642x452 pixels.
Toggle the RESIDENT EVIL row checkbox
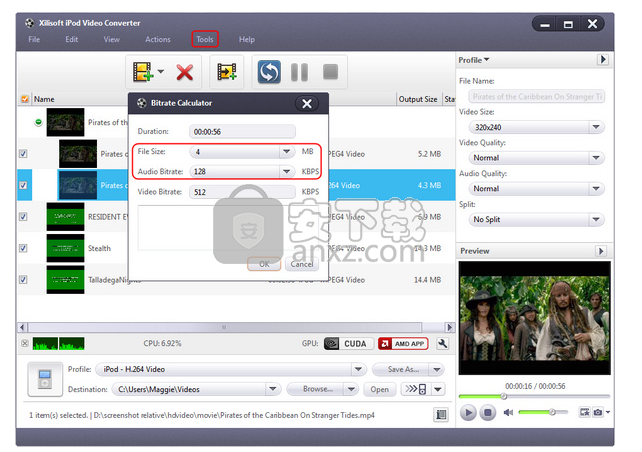coord(23,217)
